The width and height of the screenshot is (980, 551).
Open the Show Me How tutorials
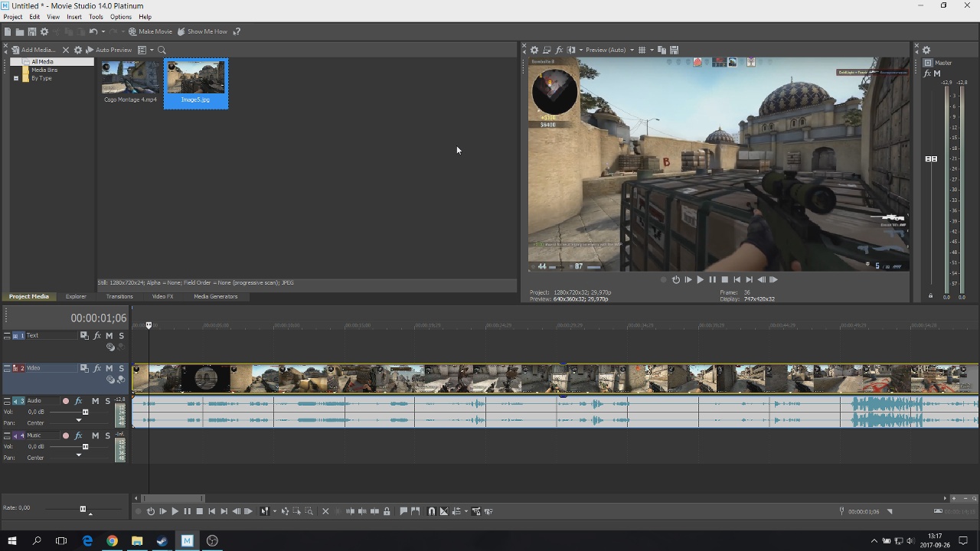[202, 31]
